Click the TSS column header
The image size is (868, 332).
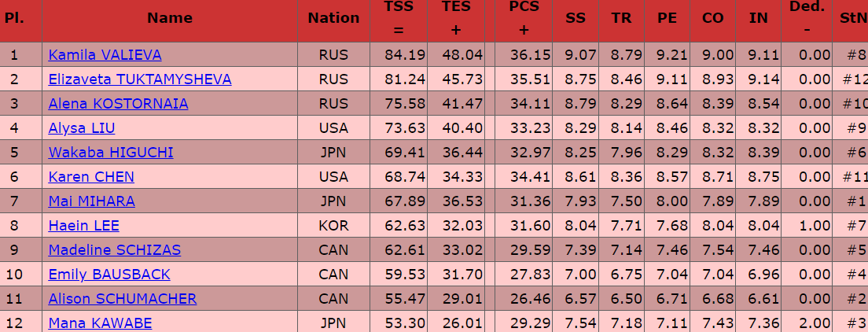point(398,18)
